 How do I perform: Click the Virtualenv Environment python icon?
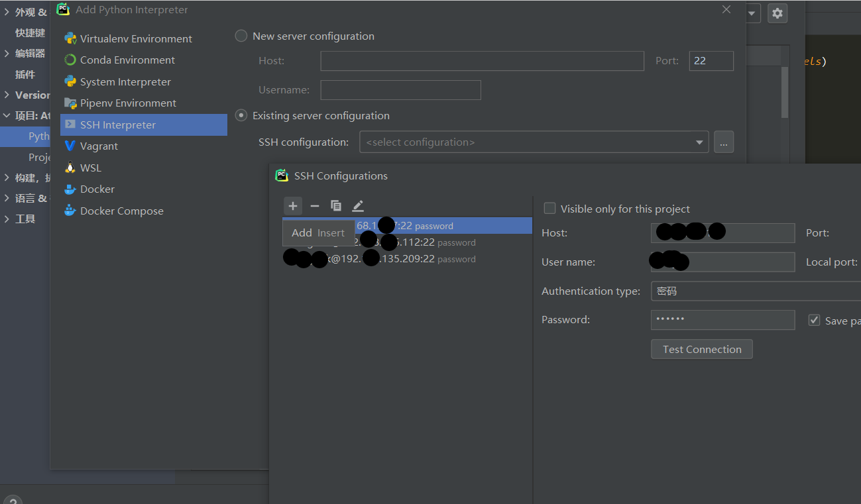[70, 38]
